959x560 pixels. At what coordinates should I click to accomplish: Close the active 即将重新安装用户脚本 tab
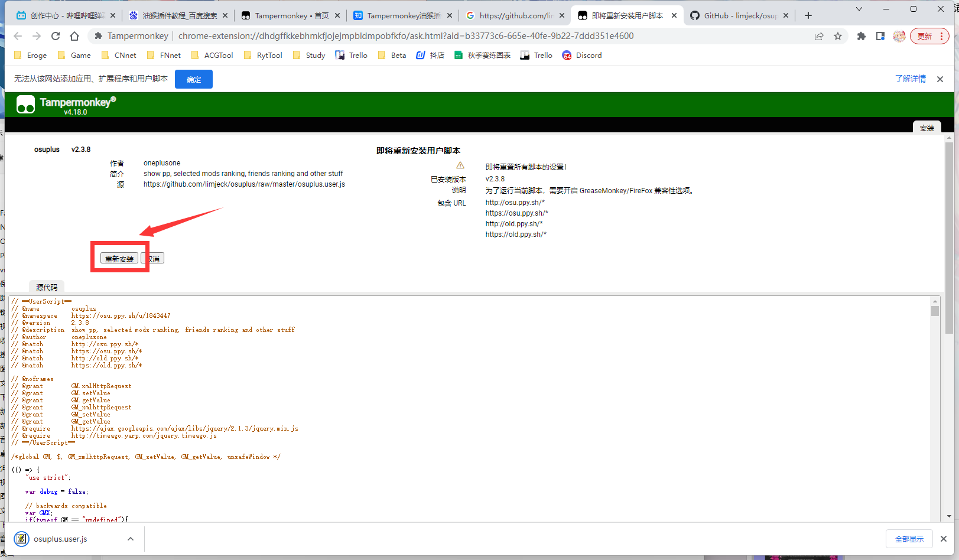pyautogui.click(x=674, y=15)
